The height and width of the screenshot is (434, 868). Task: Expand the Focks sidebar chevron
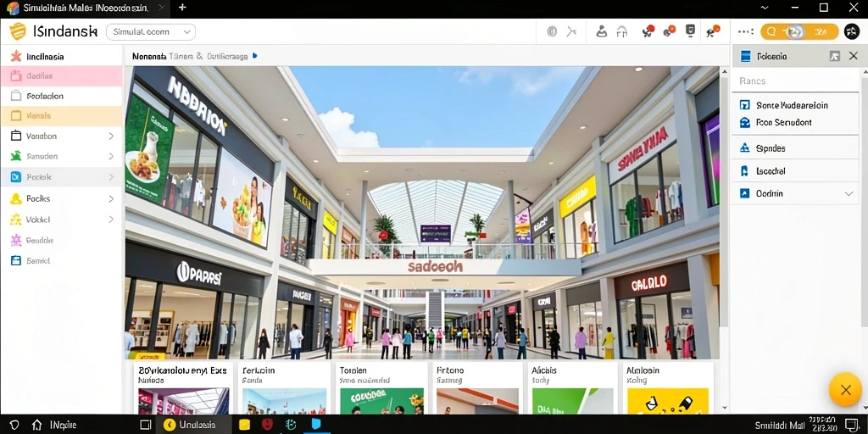tap(111, 198)
